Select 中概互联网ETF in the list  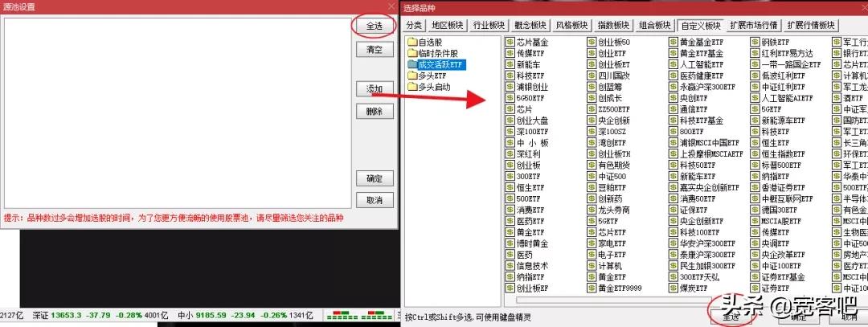(788, 199)
